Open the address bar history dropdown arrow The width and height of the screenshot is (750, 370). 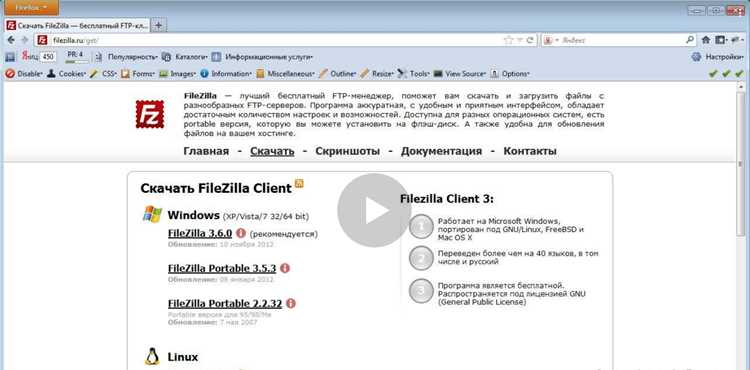519,41
